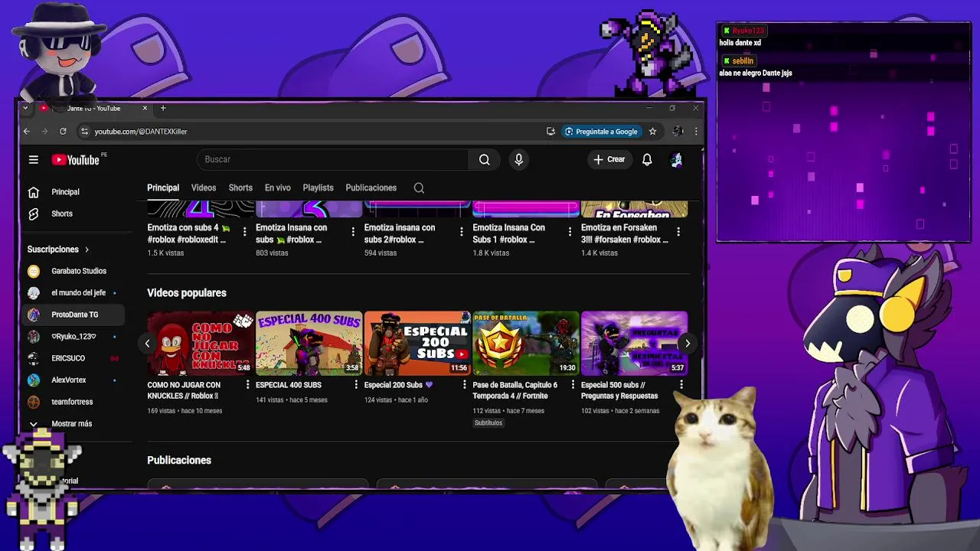The width and height of the screenshot is (980, 551).
Task: Open el mundo del jefe subscription
Action: (x=73, y=293)
